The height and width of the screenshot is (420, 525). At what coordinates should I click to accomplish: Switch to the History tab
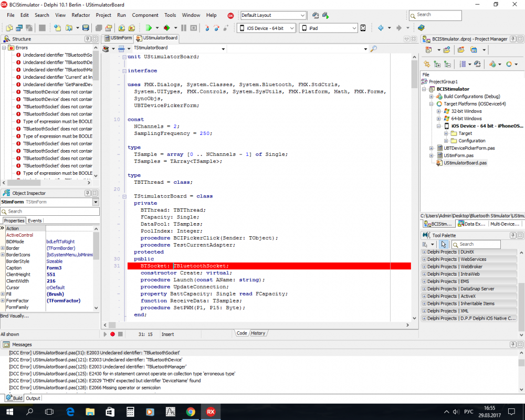coord(258,333)
